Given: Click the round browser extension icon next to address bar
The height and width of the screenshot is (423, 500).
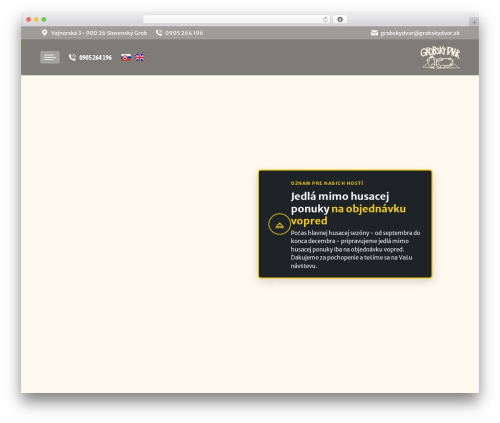Looking at the screenshot, I should pos(340,19).
